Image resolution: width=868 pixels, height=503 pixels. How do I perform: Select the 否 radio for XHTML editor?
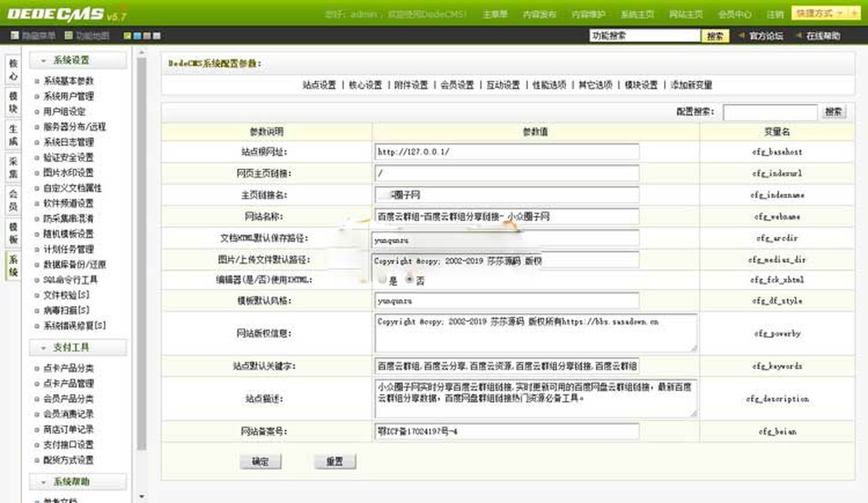click(409, 279)
